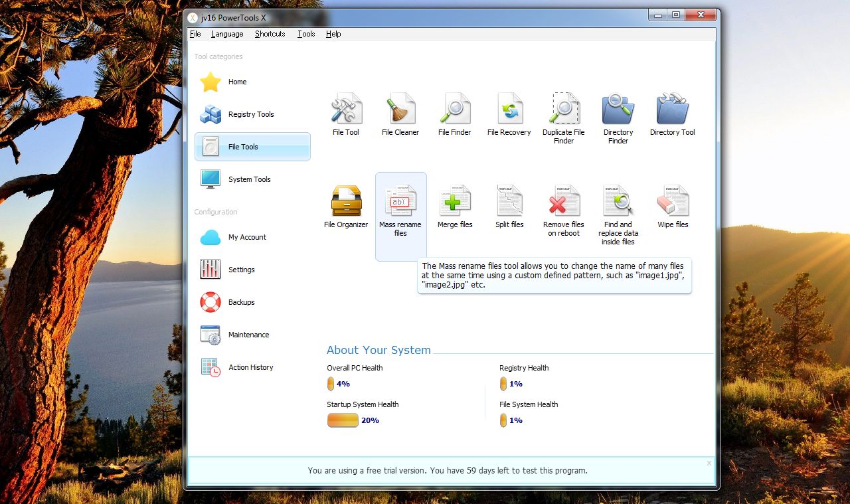Open the Help menu
This screenshot has width=850, height=504.
pyautogui.click(x=333, y=34)
